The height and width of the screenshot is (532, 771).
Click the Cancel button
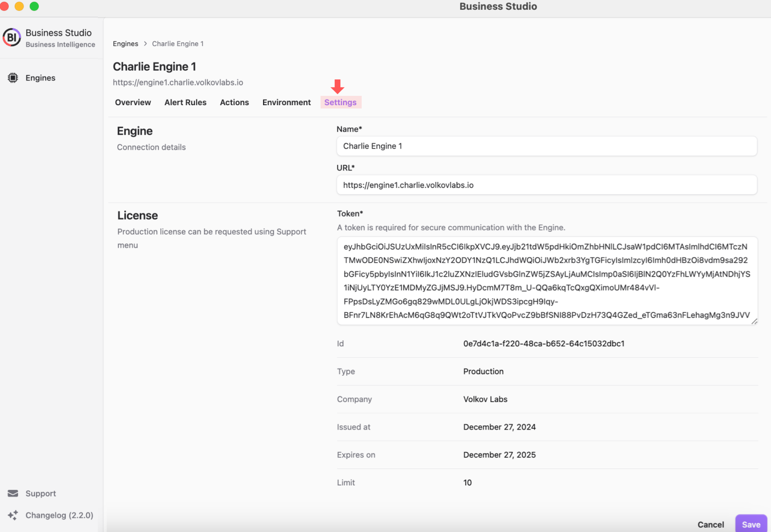(711, 524)
